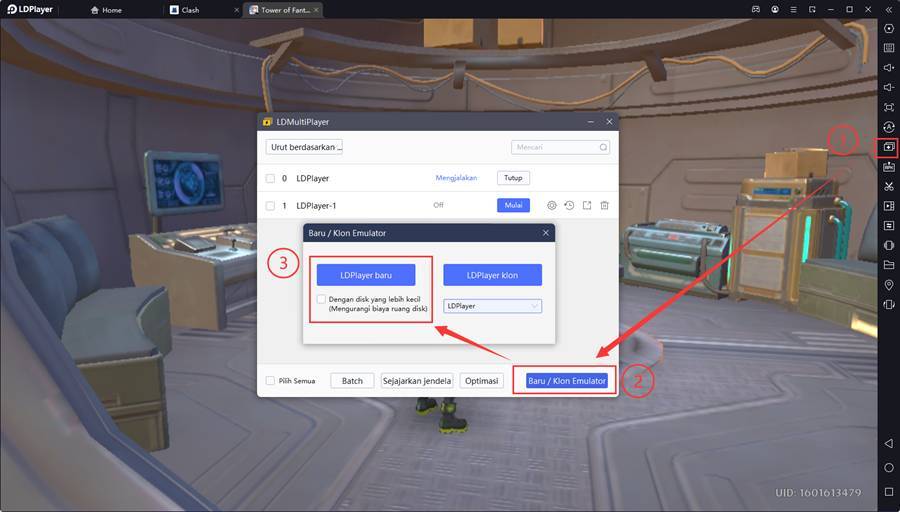
Task: Open the hamburger menu in title bar
Action: 793,10
